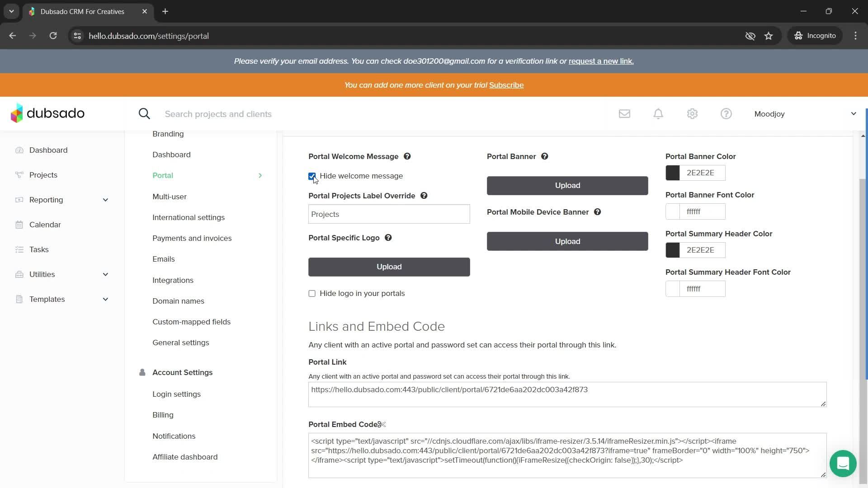Viewport: 868px width, 488px height.
Task: Open Billing settings
Action: click(163, 415)
